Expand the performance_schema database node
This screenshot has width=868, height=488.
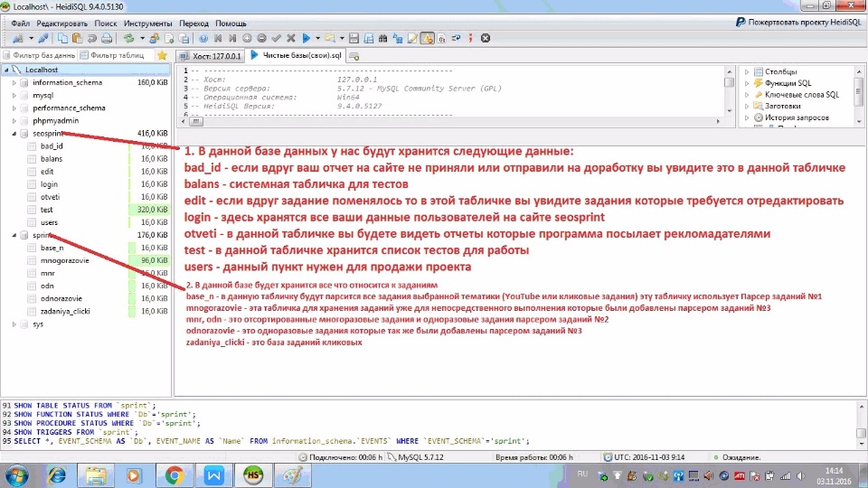pyautogui.click(x=14, y=108)
